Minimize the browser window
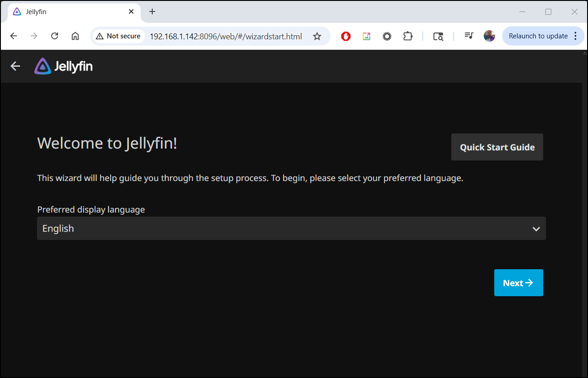This screenshot has height=378, width=588. click(522, 12)
